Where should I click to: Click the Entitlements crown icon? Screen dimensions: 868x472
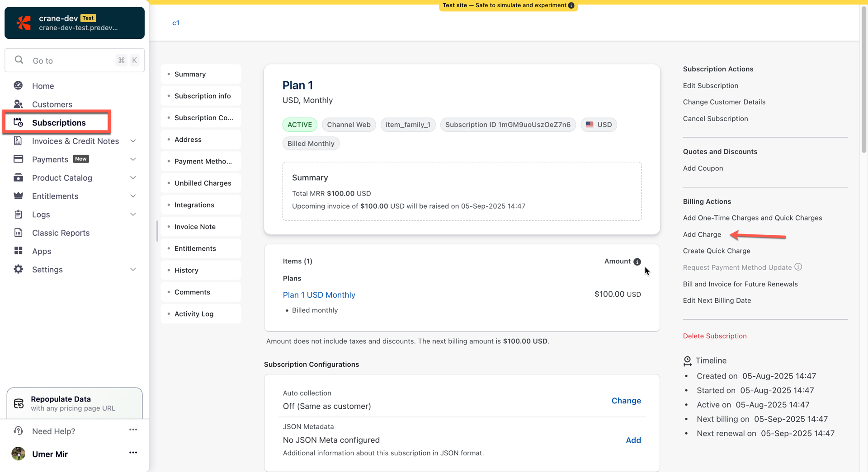(x=18, y=196)
